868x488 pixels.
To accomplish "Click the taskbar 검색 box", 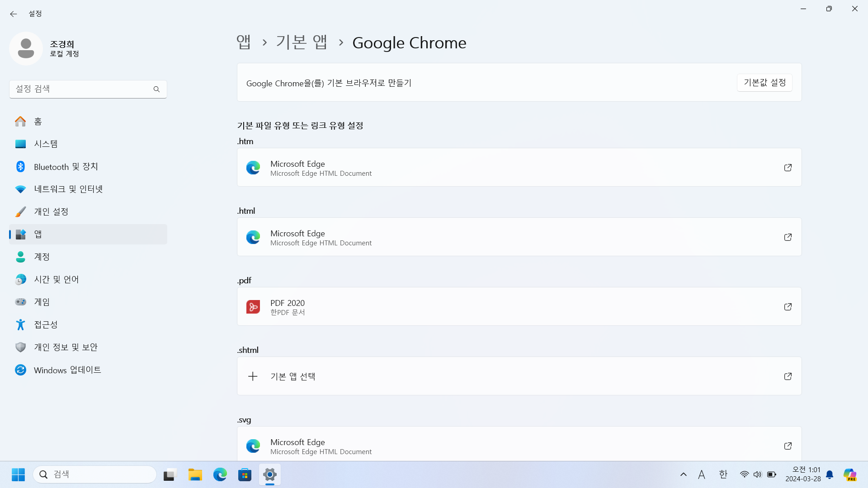I will coord(94,474).
